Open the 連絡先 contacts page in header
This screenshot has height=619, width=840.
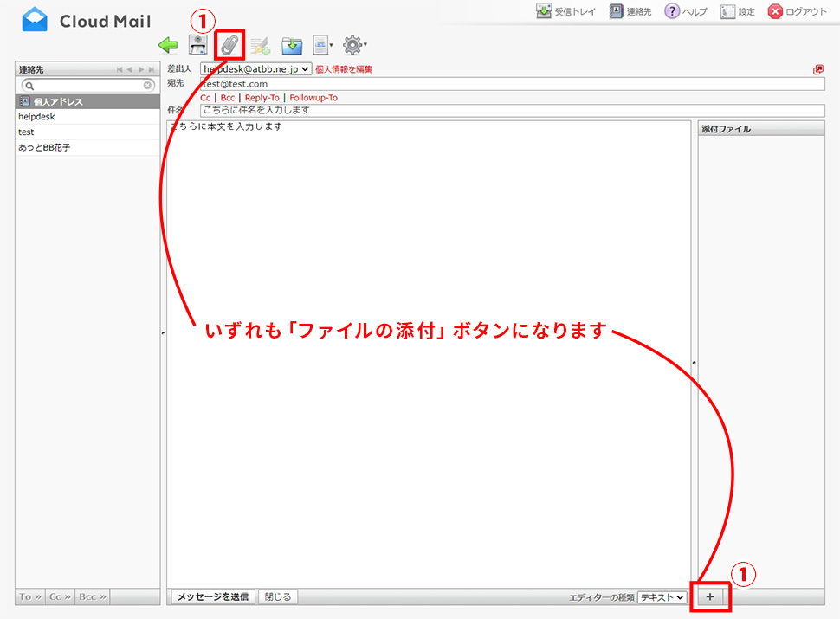coord(630,12)
